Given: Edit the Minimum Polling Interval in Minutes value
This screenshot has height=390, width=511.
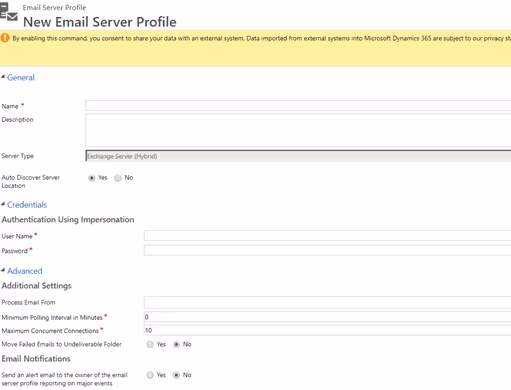Looking at the screenshot, I should click(327, 317).
